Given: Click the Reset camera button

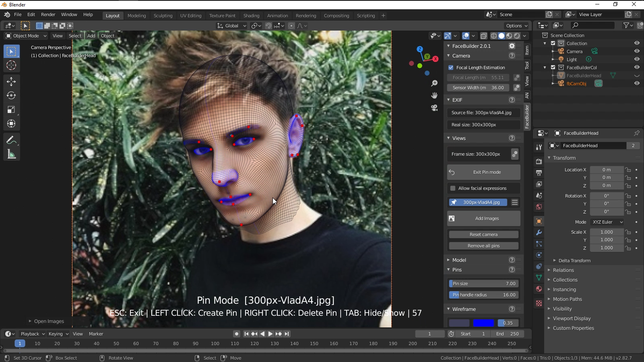Looking at the screenshot, I should click(483, 234).
